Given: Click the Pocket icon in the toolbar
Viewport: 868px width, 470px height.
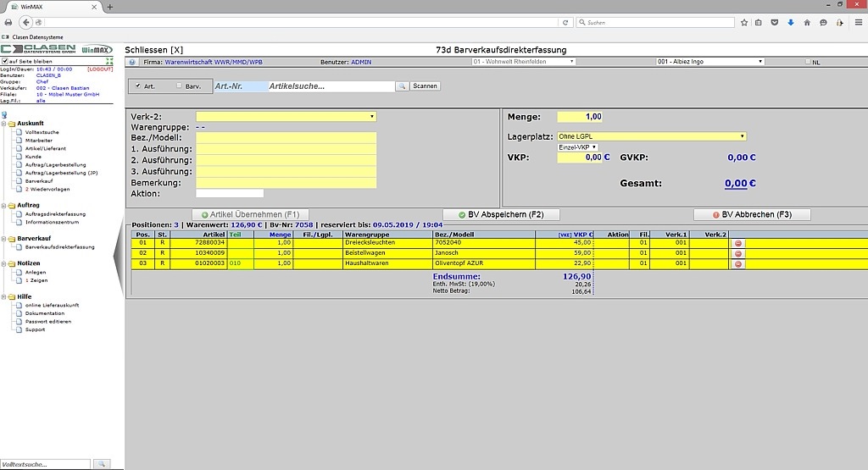Looking at the screenshot, I should tap(775, 23).
